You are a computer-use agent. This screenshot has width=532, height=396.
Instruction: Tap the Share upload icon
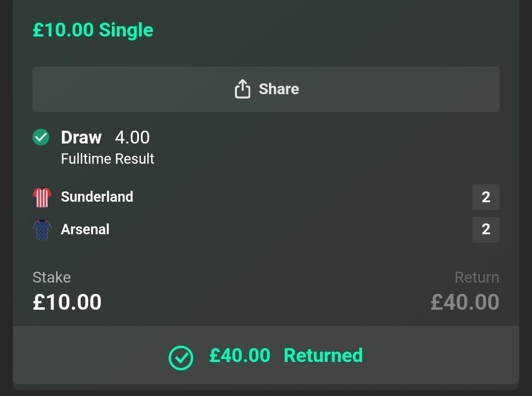click(242, 89)
